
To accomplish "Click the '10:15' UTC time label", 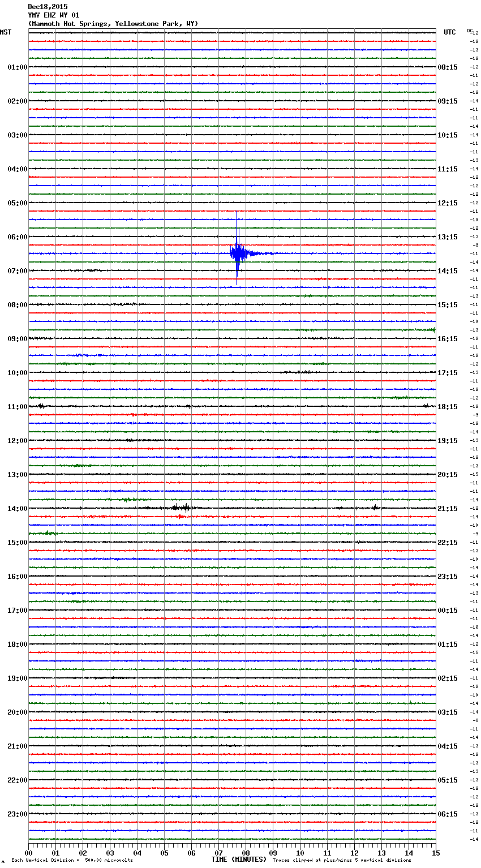I will [x=448, y=135].
